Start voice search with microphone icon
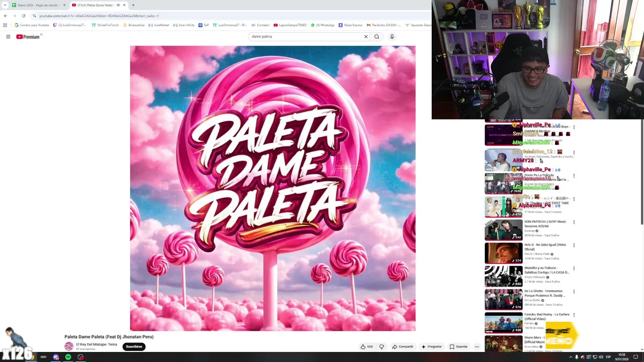Image resolution: width=644 pixels, height=362 pixels. pos(392,37)
